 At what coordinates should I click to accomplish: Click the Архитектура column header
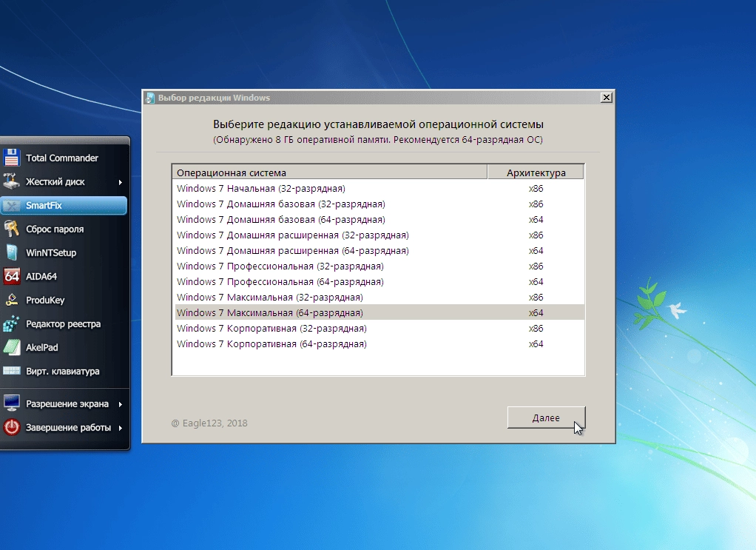536,172
